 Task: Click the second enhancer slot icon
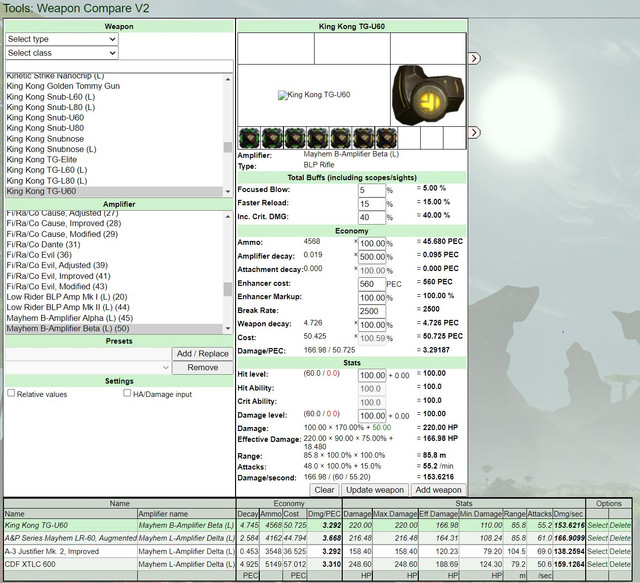tap(272, 137)
